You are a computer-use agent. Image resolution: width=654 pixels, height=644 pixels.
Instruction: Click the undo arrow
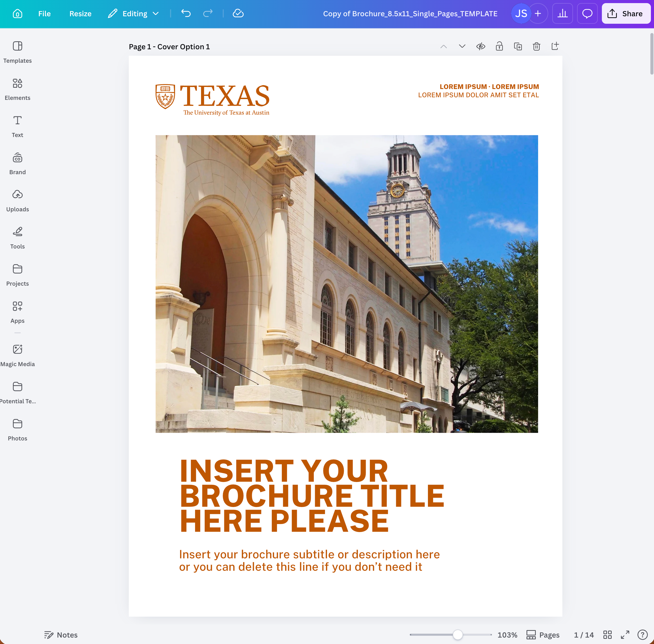pos(186,13)
